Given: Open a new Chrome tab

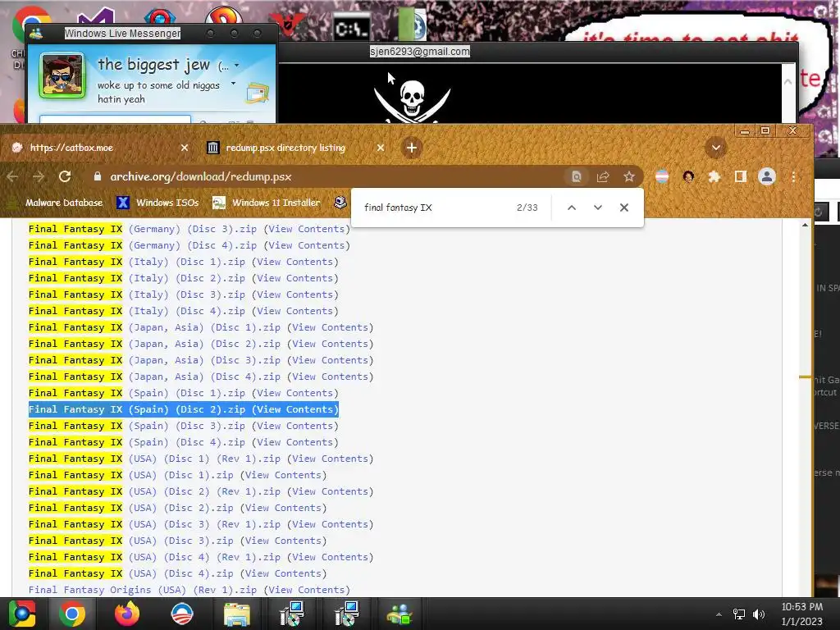Looking at the screenshot, I should (412, 148).
